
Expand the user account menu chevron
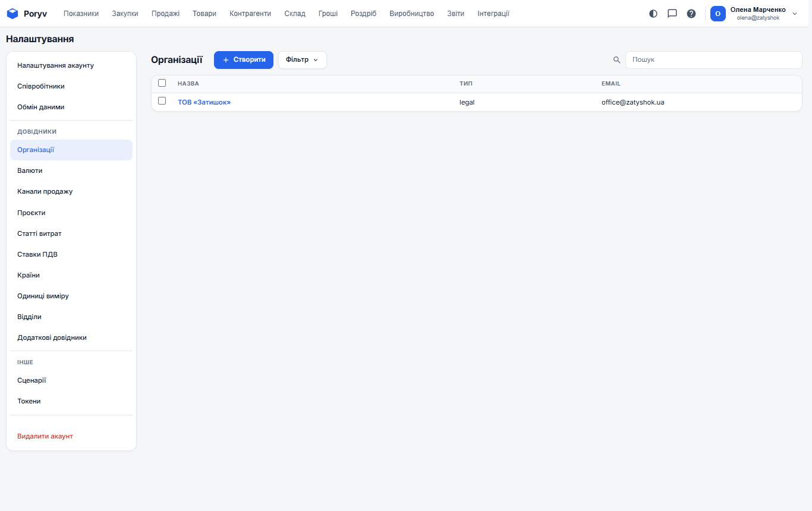[795, 14]
